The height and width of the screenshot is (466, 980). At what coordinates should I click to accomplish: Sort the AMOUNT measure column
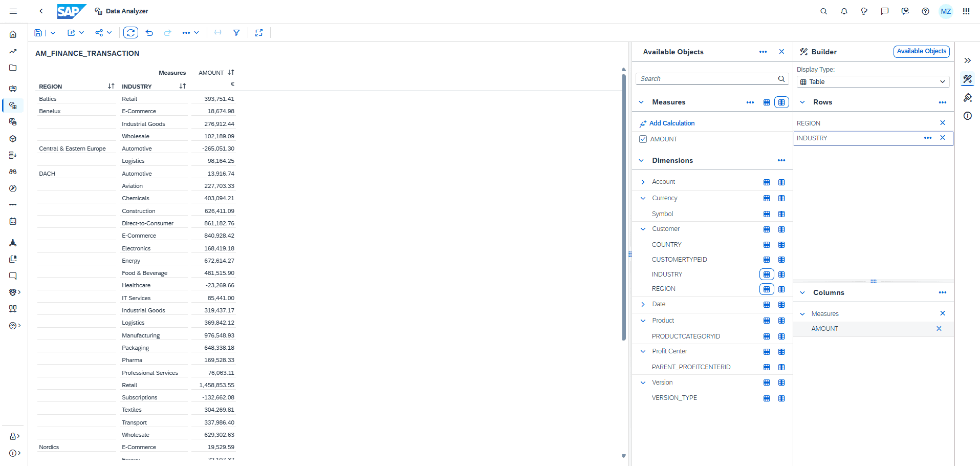click(x=231, y=72)
